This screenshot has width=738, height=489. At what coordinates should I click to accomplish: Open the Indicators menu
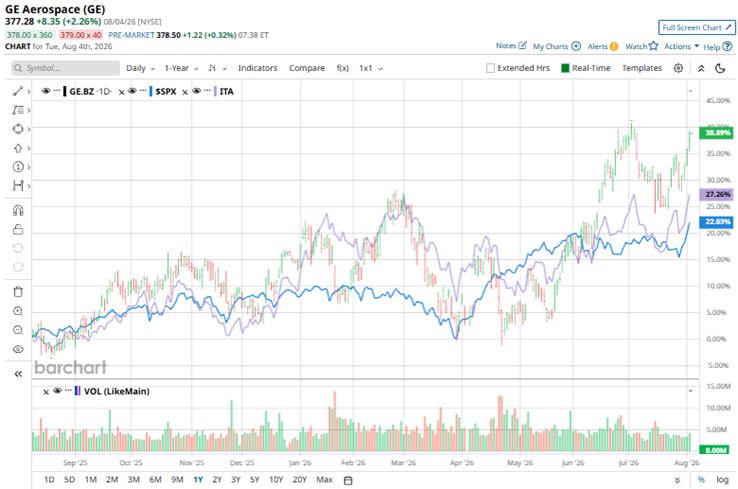point(257,68)
